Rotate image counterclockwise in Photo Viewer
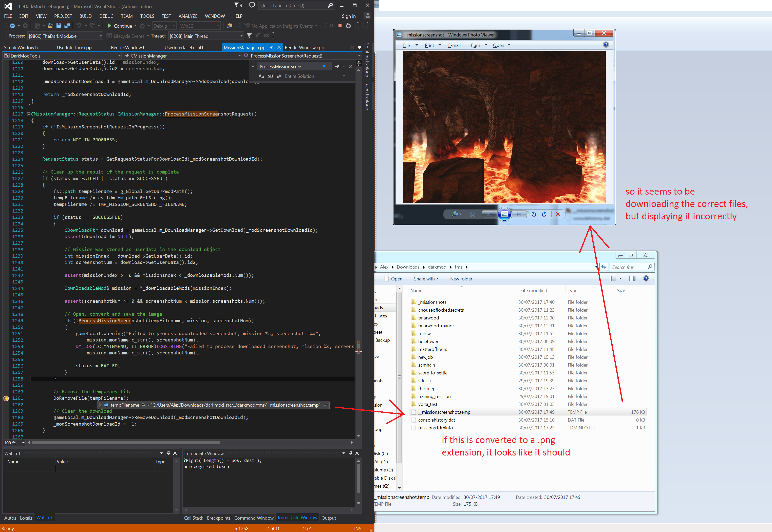 [534, 214]
